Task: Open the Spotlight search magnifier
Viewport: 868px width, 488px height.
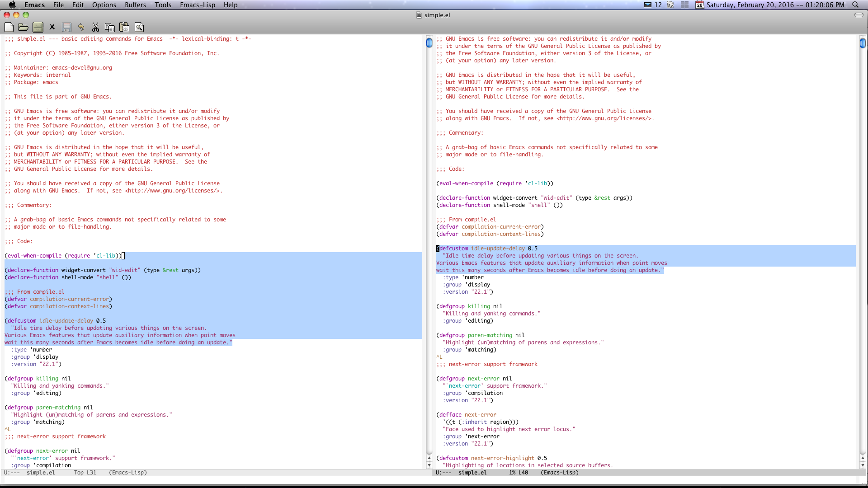Action: 855,5
